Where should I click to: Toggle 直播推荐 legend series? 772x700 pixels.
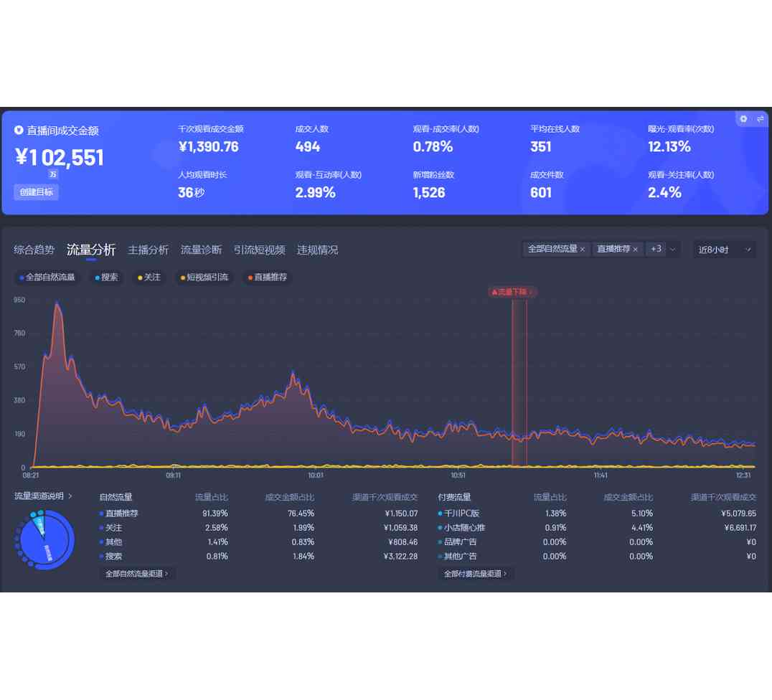tap(267, 278)
